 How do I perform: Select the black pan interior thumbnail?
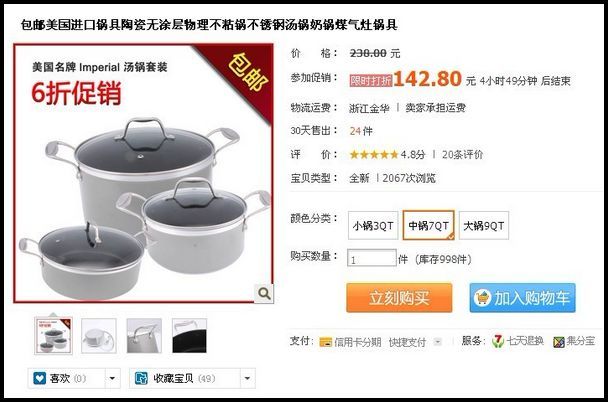click(x=189, y=336)
